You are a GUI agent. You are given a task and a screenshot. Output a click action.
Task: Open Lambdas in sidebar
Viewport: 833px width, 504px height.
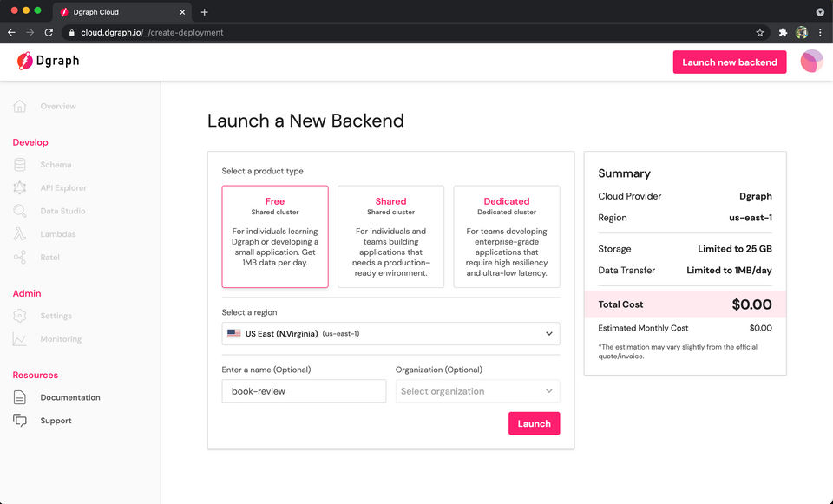tap(58, 234)
